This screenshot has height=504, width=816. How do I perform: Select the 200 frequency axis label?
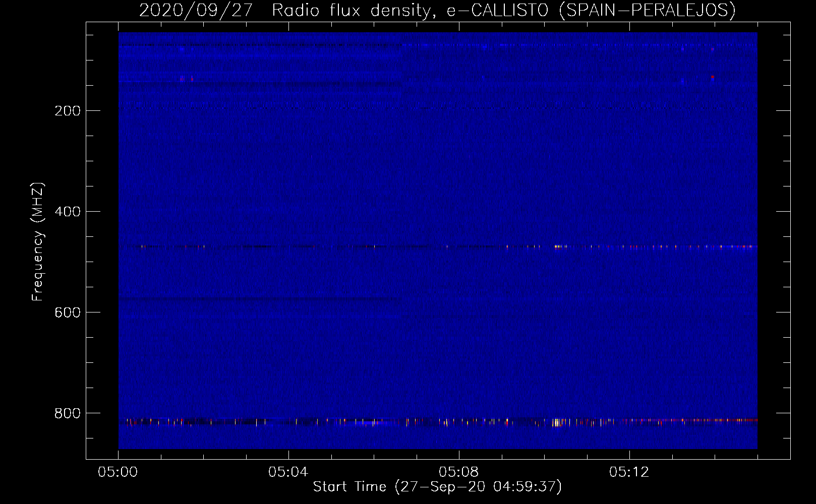click(68, 111)
